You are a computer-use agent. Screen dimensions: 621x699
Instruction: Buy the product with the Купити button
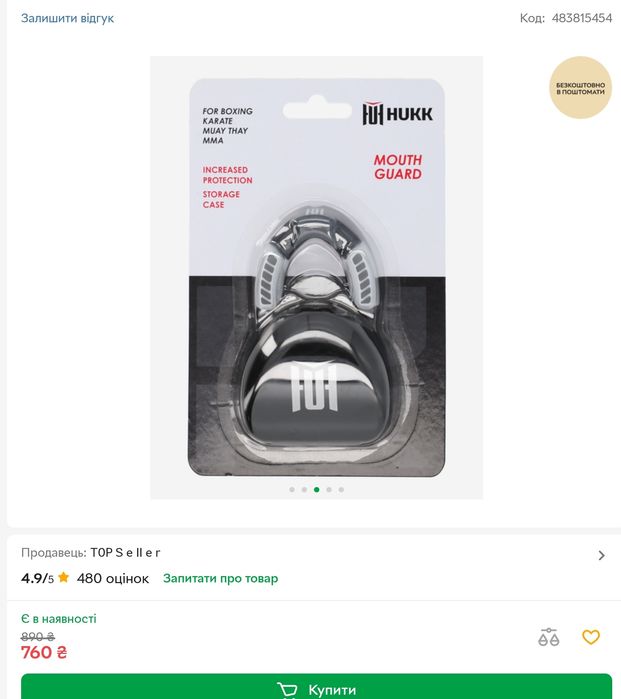316,687
